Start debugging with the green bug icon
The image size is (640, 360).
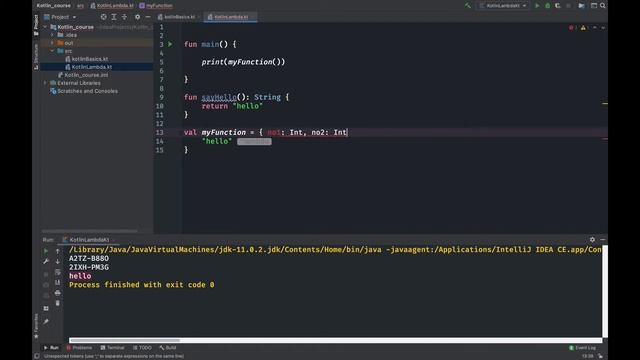pos(548,6)
